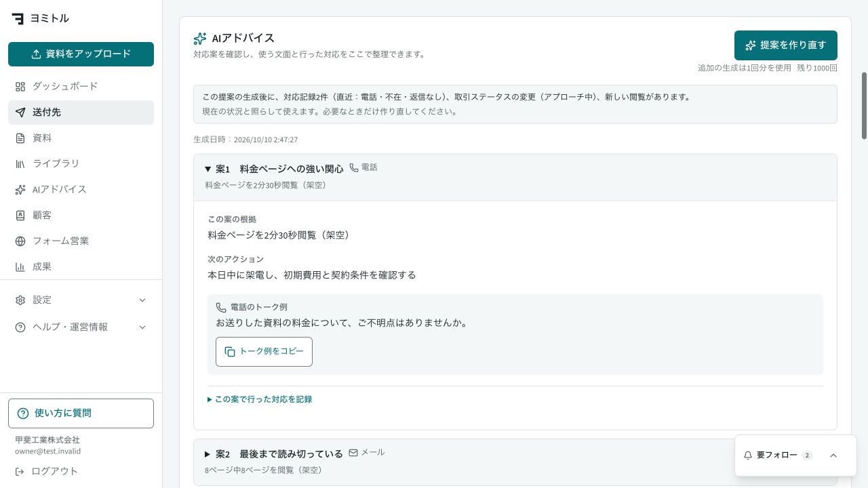Open 顧客 in the sidebar

81,216
